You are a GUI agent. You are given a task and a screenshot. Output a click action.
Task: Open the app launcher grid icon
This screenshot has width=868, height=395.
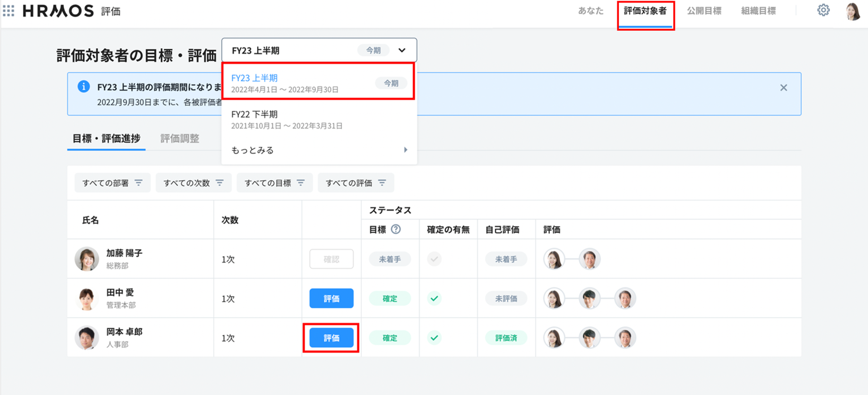point(9,11)
